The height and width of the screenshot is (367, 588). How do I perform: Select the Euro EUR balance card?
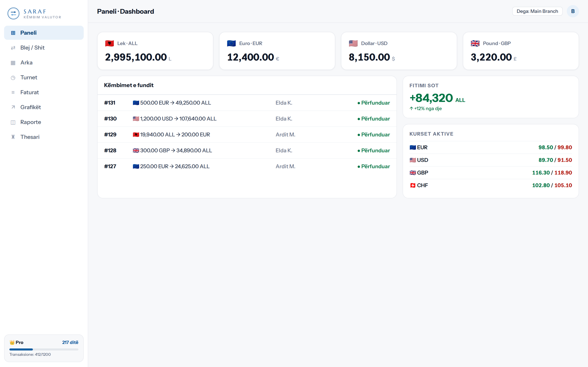(277, 51)
